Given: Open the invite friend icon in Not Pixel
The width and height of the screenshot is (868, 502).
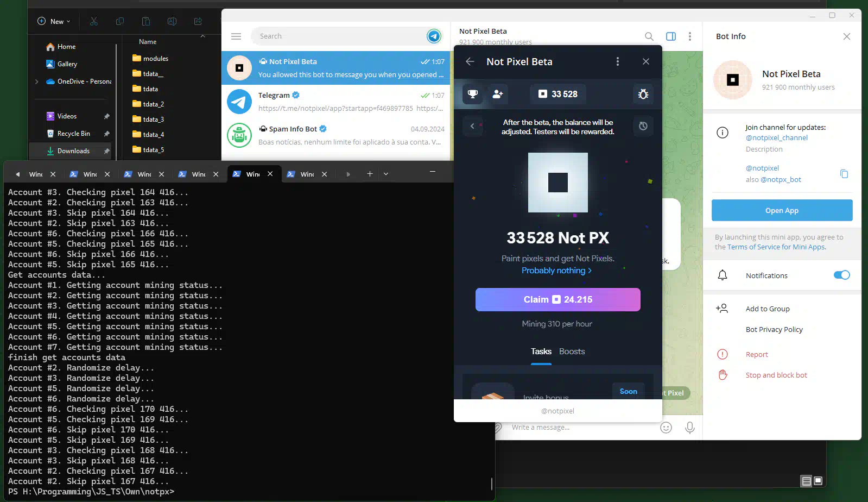Looking at the screenshot, I should 497,94.
